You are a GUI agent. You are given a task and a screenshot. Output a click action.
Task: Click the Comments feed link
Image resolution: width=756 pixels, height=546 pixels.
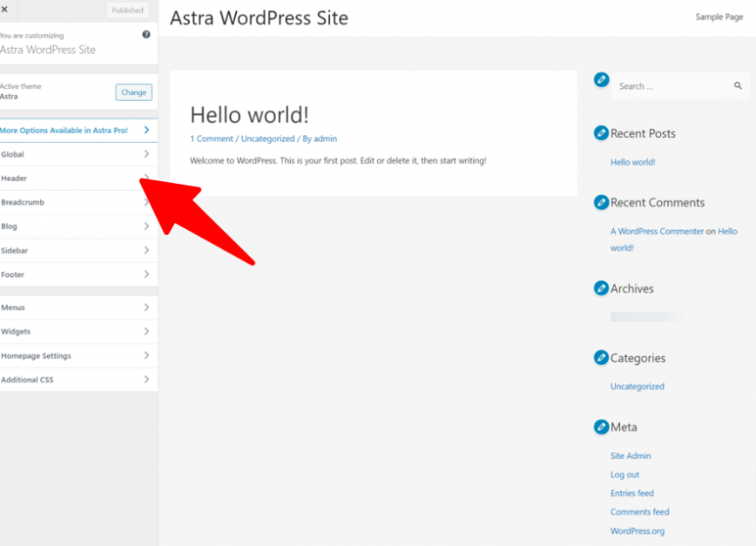[x=640, y=512]
